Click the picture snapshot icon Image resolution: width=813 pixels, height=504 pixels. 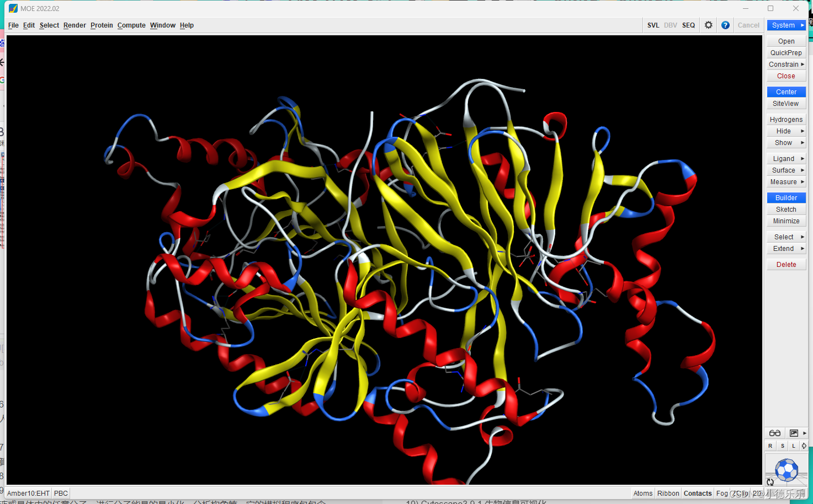click(x=794, y=433)
